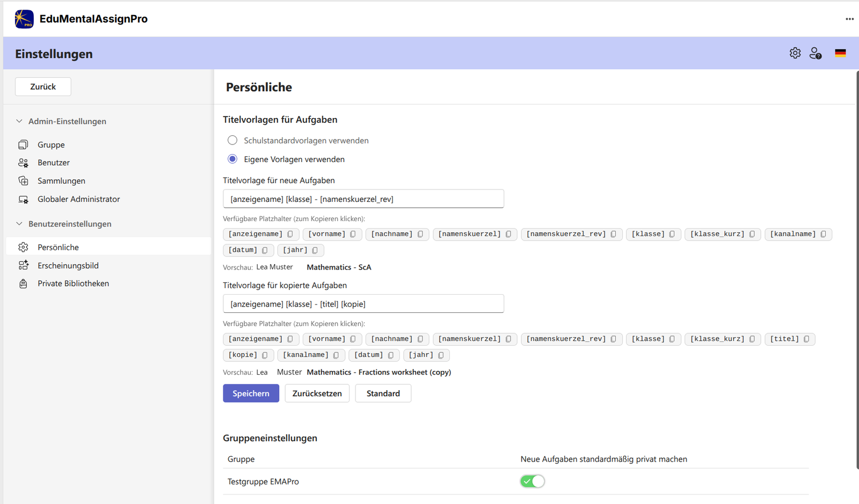Copy the [datum] placeholder for new tasks
Image resolution: width=859 pixels, height=504 pixels.
[249, 250]
